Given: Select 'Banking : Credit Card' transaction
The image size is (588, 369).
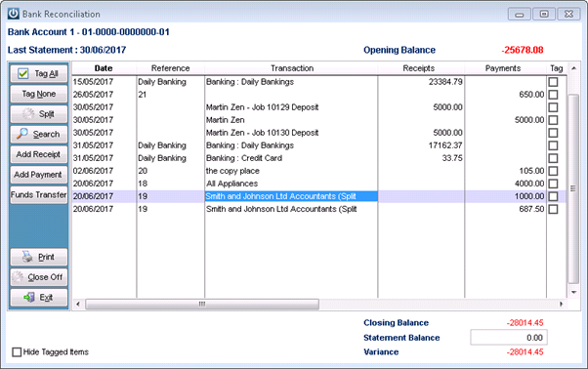Looking at the screenshot, I should pos(244,158).
